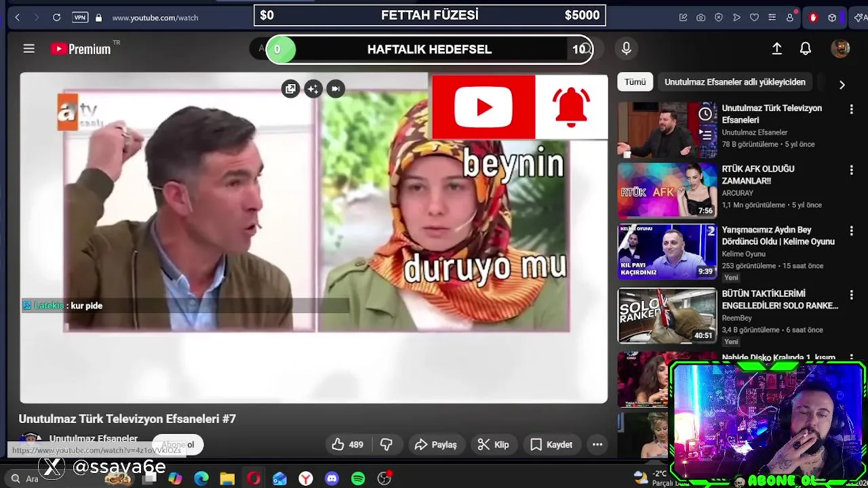This screenshot has height=488, width=868.
Task: Share the video via Paylaş
Action: click(x=435, y=445)
